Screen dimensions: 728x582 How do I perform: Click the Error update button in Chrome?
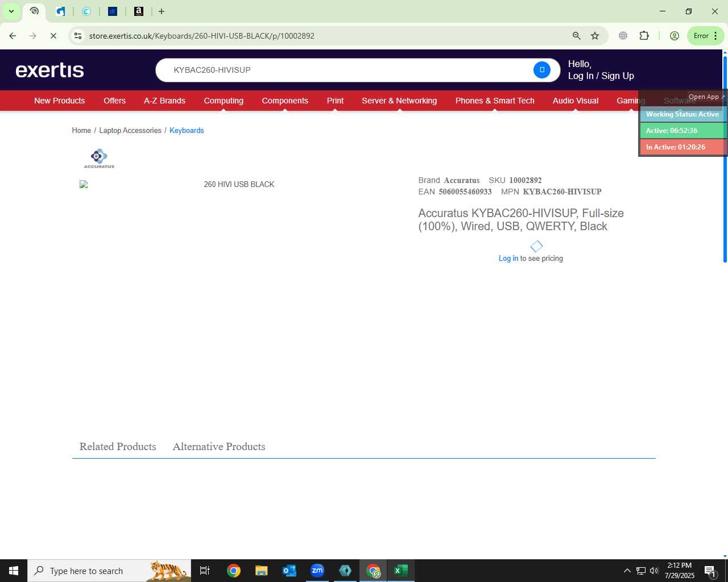705,36
